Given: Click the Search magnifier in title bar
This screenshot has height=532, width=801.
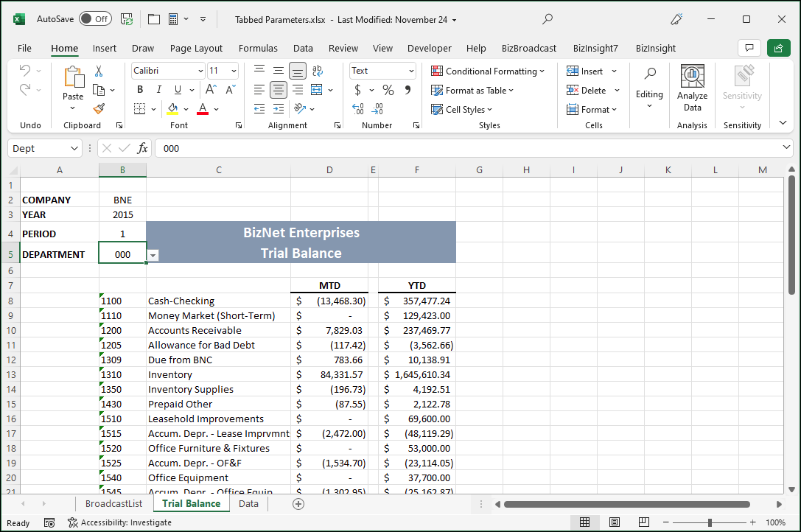Looking at the screenshot, I should [547, 19].
